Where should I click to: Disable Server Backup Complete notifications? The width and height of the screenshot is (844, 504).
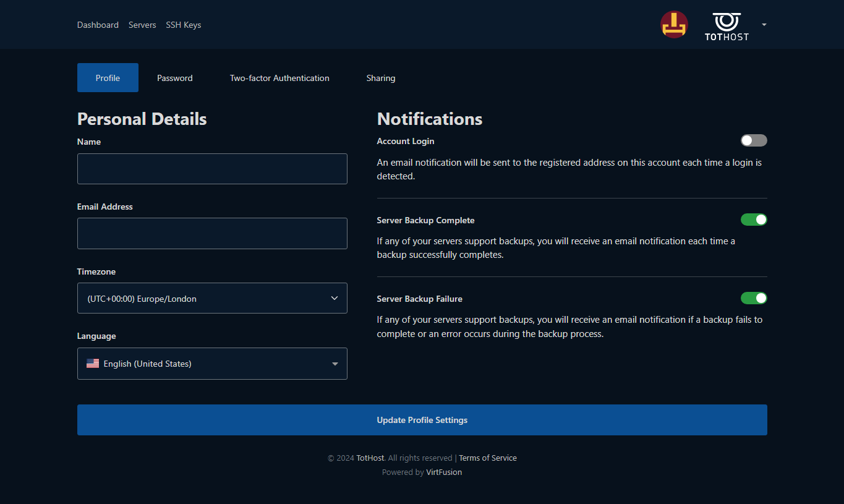(754, 220)
